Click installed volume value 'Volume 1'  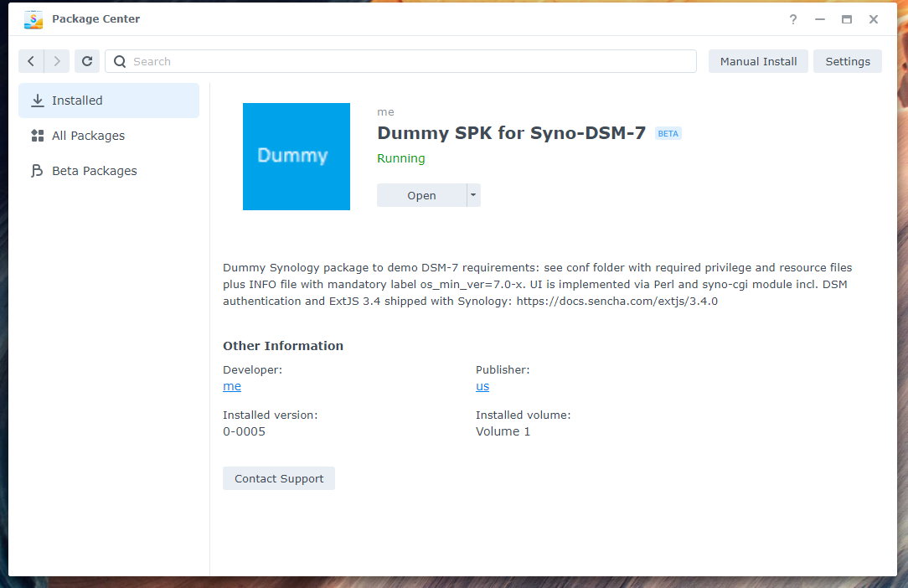tap(503, 431)
